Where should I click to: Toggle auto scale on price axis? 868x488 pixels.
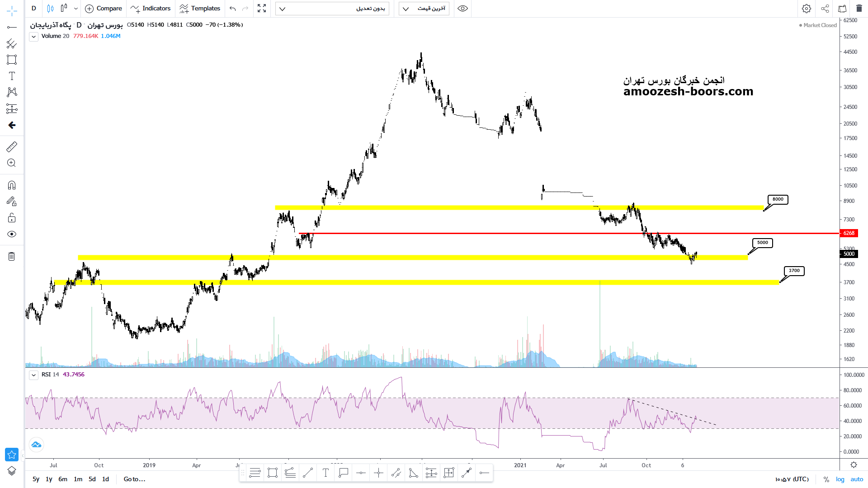[857, 479]
